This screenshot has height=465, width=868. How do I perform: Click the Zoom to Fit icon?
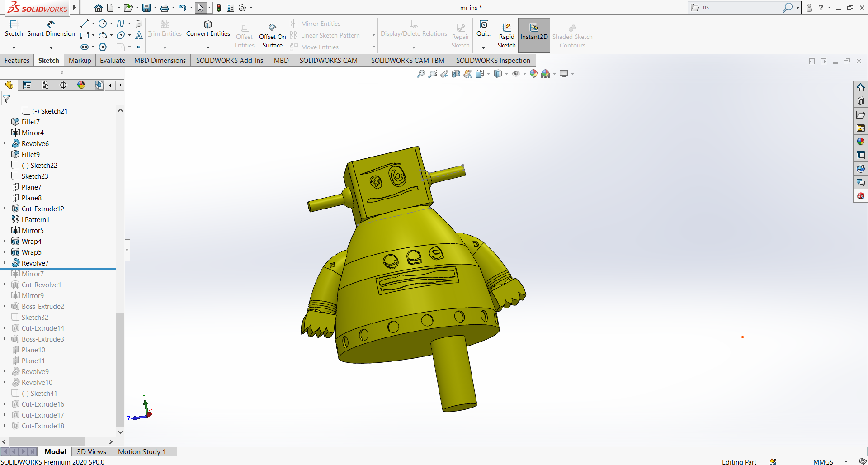[x=420, y=74]
